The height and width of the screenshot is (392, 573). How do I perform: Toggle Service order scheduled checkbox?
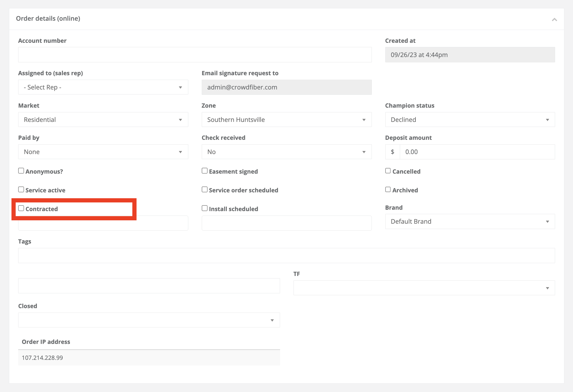(205, 190)
